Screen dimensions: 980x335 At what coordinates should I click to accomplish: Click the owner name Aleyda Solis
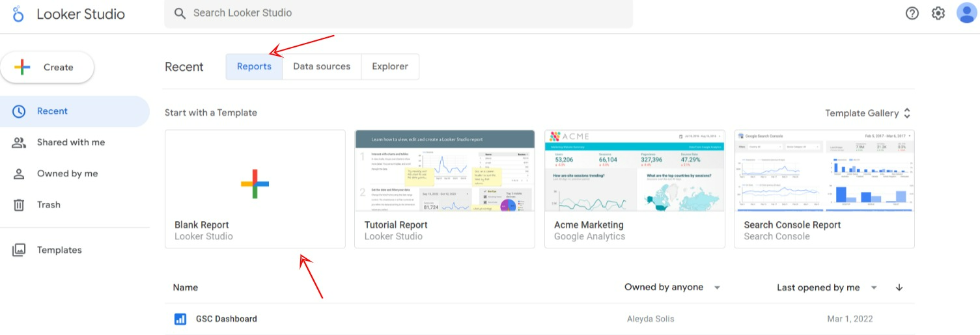(651, 319)
